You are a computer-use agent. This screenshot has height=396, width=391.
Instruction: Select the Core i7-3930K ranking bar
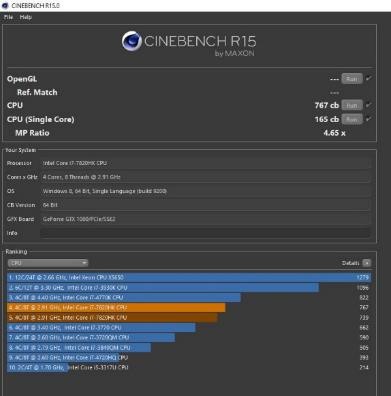(163, 288)
